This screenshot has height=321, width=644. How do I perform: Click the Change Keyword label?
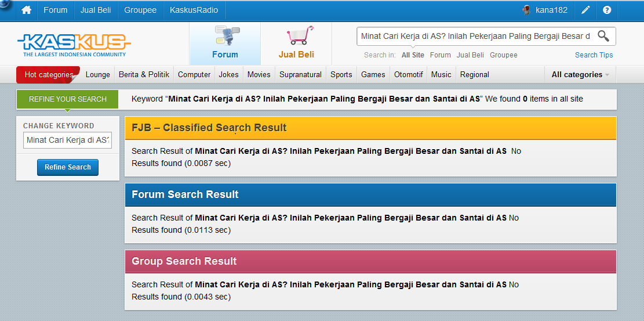(x=59, y=126)
